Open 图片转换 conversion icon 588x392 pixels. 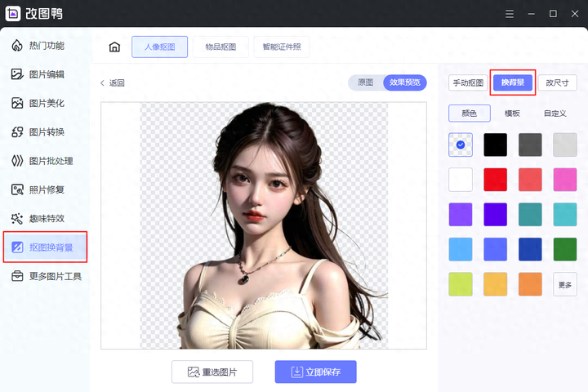pyautogui.click(x=17, y=131)
